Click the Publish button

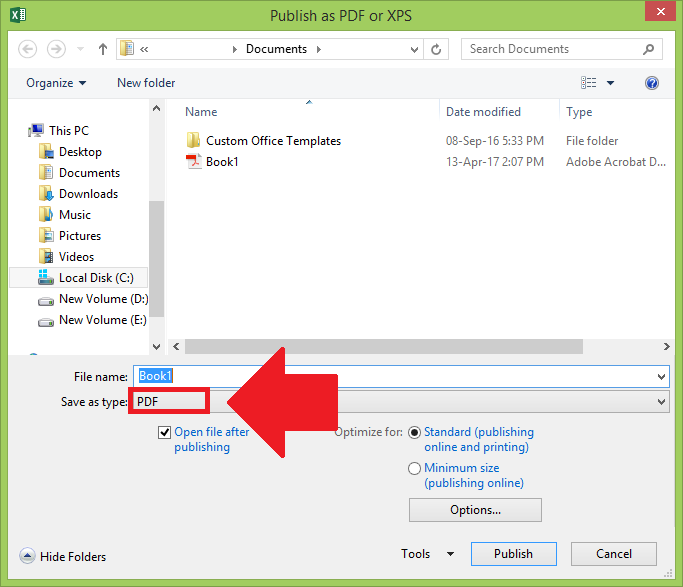[514, 554]
